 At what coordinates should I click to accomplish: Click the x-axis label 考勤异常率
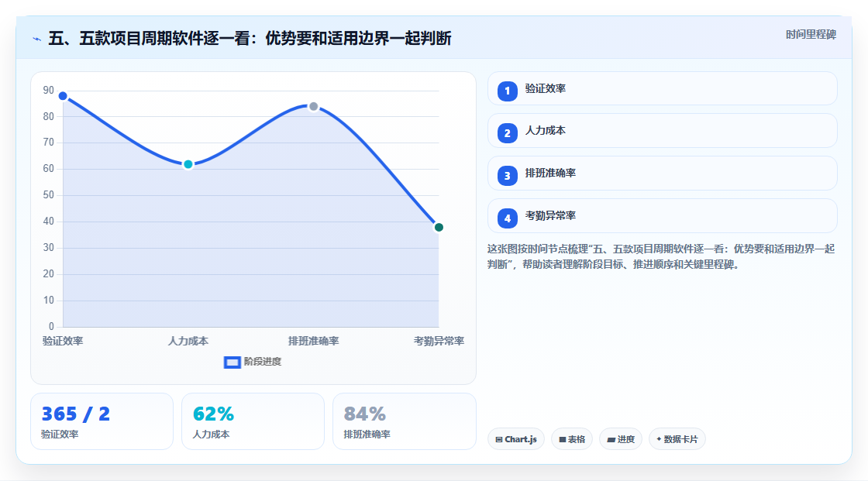pyautogui.click(x=439, y=341)
